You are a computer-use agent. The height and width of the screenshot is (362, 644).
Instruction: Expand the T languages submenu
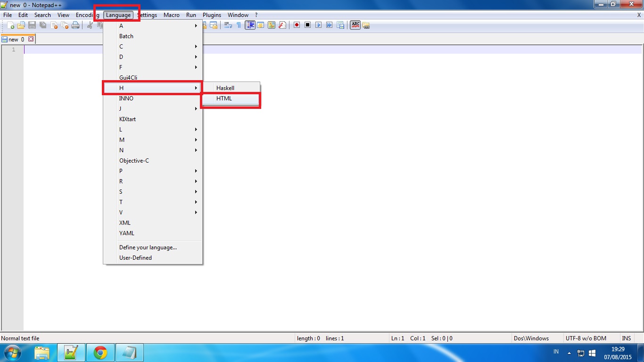point(153,202)
